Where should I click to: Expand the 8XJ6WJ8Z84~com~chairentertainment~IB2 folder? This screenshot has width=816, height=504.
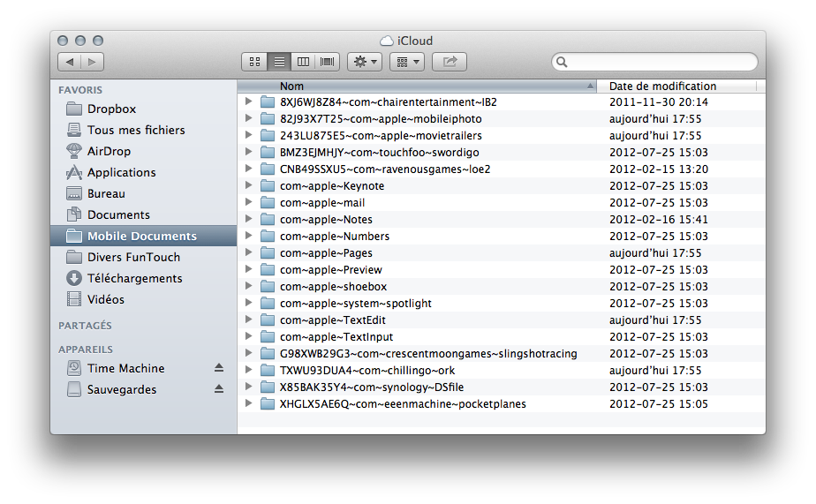tap(249, 102)
